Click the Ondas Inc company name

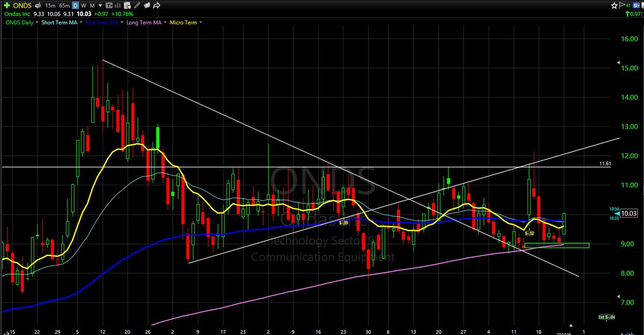(17, 14)
